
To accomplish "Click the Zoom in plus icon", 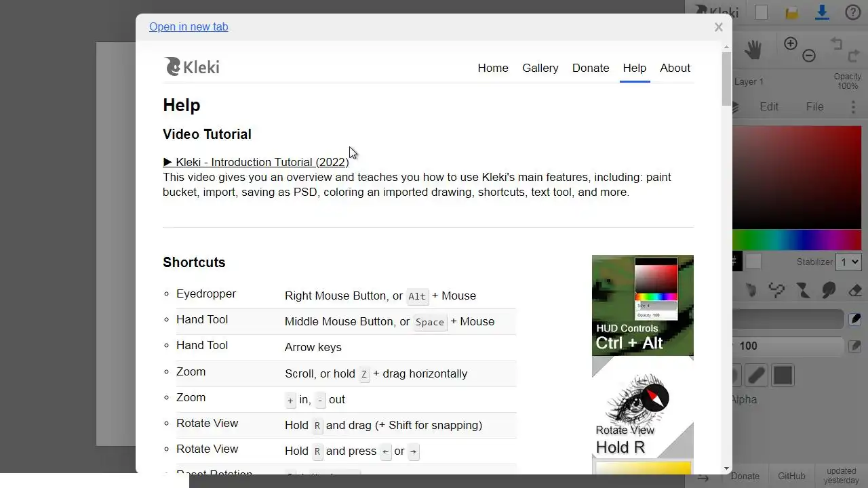I will coord(791,43).
